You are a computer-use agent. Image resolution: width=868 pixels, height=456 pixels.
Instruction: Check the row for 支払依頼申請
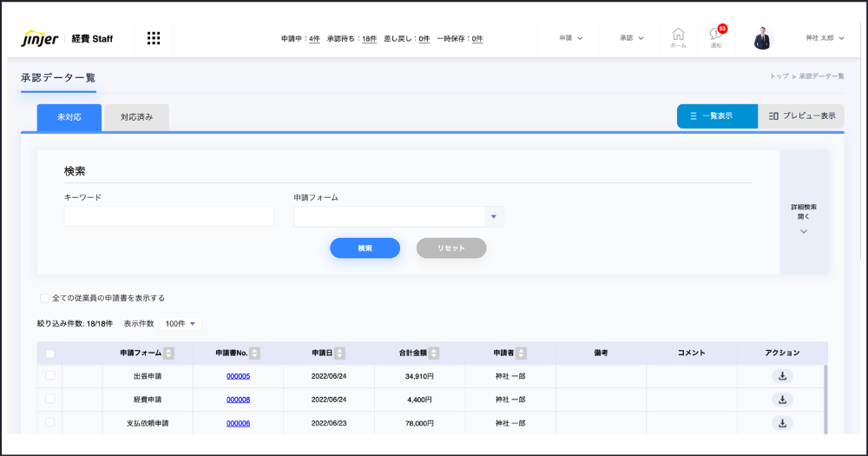tap(49, 423)
